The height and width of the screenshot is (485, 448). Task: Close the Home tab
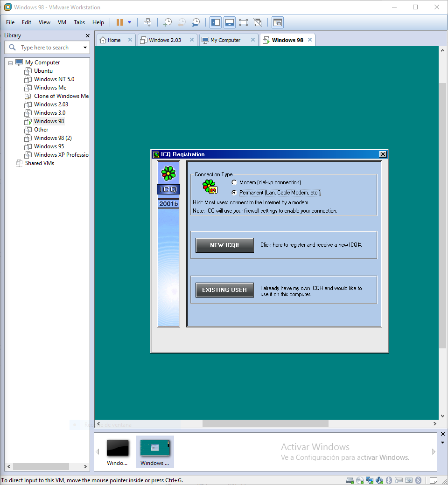pos(130,40)
